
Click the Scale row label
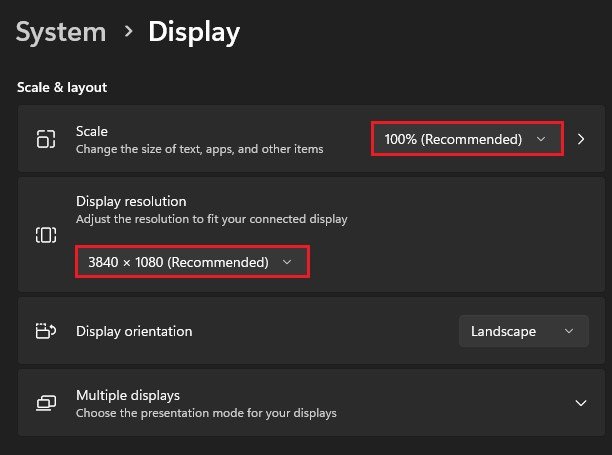[x=92, y=131]
